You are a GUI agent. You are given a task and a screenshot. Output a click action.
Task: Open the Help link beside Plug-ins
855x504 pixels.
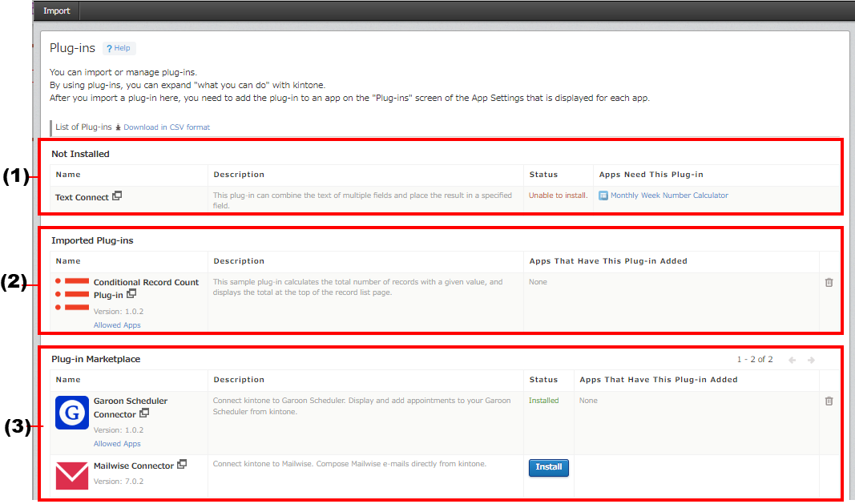point(119,48)
